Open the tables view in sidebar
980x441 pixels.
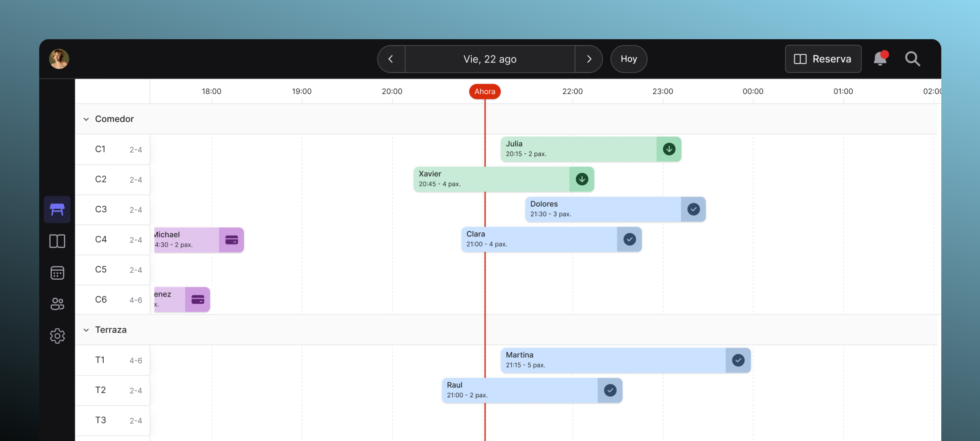[x=57, y=209]
